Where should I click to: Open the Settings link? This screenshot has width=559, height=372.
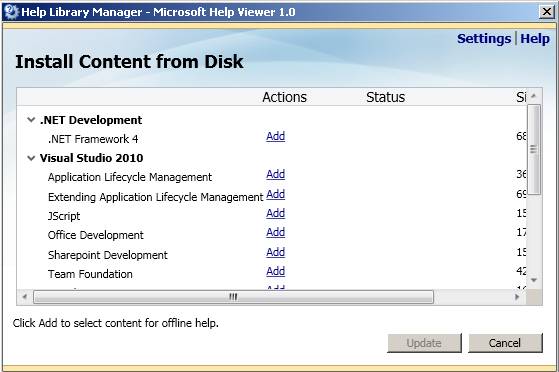pos(484,39)
